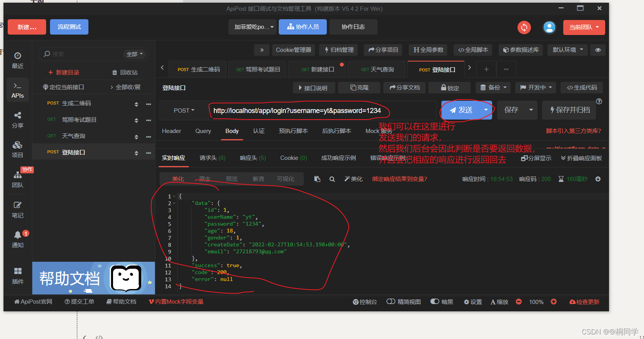644x339 pixels.
Task: Open Cookie管理器 toolbar item
Action: click(294, 50)
